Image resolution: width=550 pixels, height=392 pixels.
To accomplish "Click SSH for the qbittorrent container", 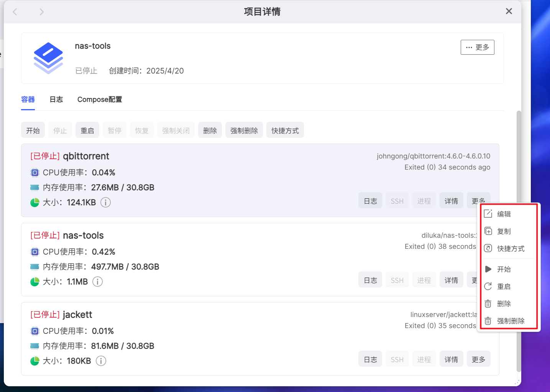I will [x=397, y=201].
